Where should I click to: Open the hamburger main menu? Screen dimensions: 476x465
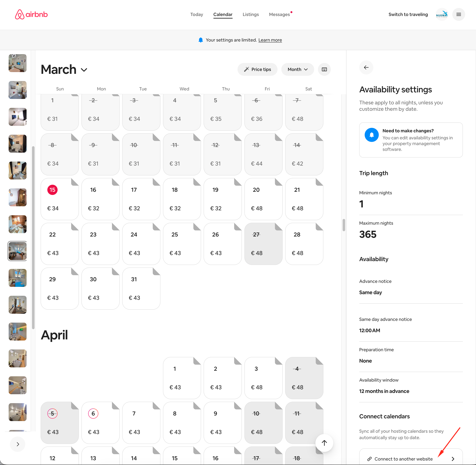pos(458,14)
